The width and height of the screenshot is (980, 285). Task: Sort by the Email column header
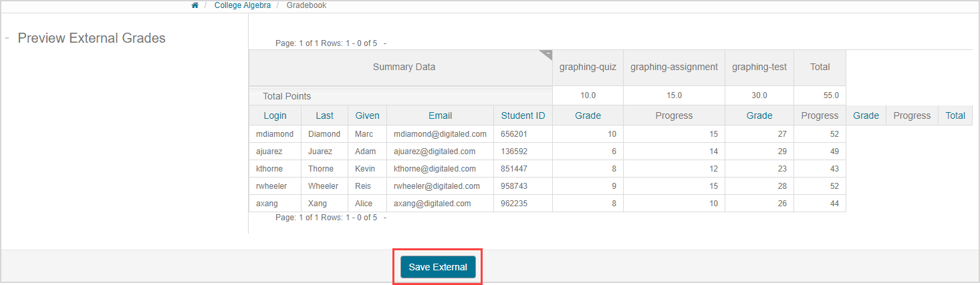point(440,115)
